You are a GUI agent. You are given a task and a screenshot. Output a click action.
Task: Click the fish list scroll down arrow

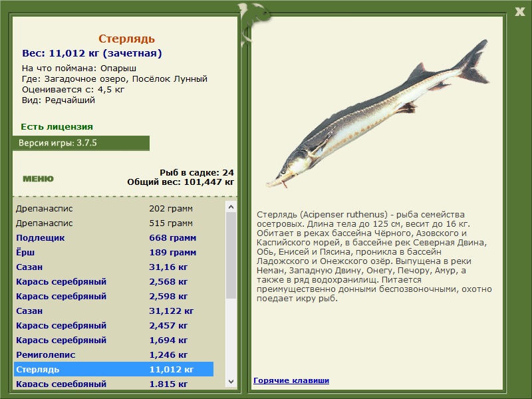231,381
